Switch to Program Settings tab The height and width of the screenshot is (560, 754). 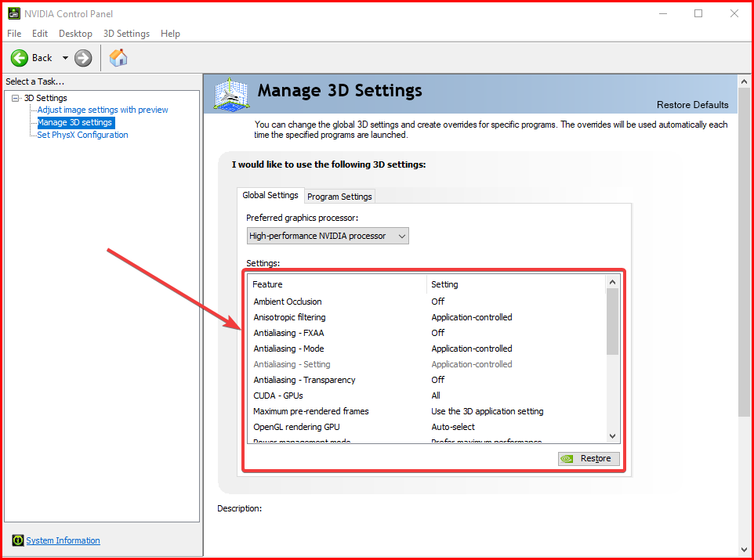[339, 197]
